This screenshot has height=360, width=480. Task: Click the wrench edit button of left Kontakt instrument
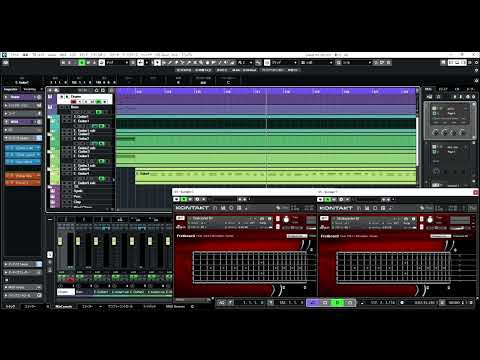pos(180,218)
